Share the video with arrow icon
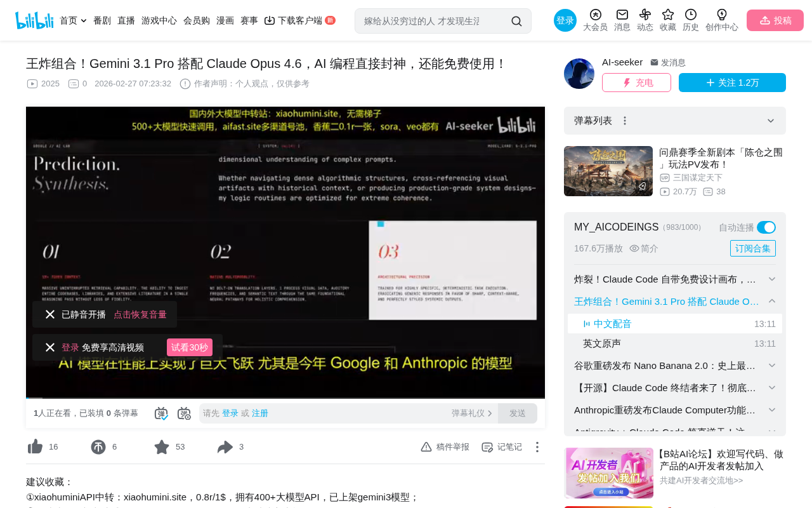This screenshot has height=508, width=812. tap(225, 447)
